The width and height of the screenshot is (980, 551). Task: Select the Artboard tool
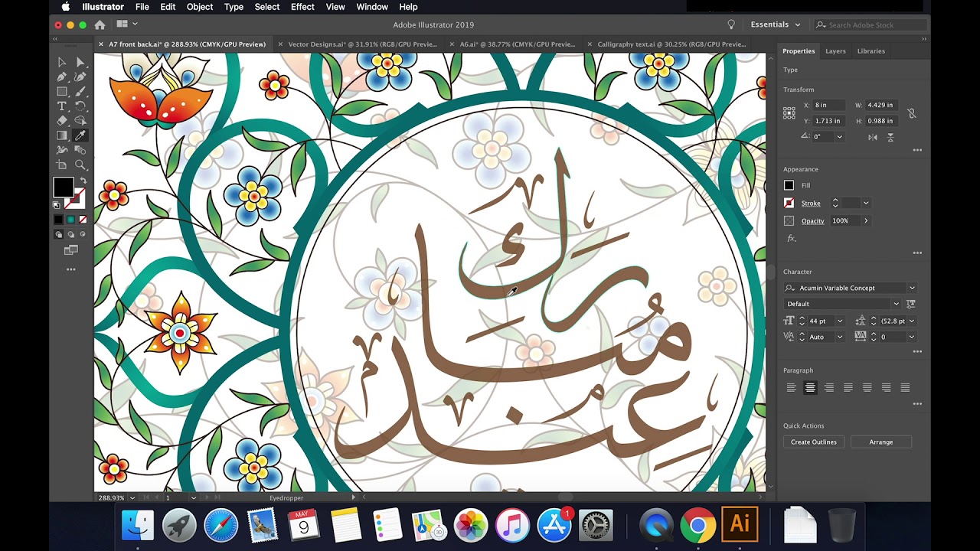click(62, 165)
